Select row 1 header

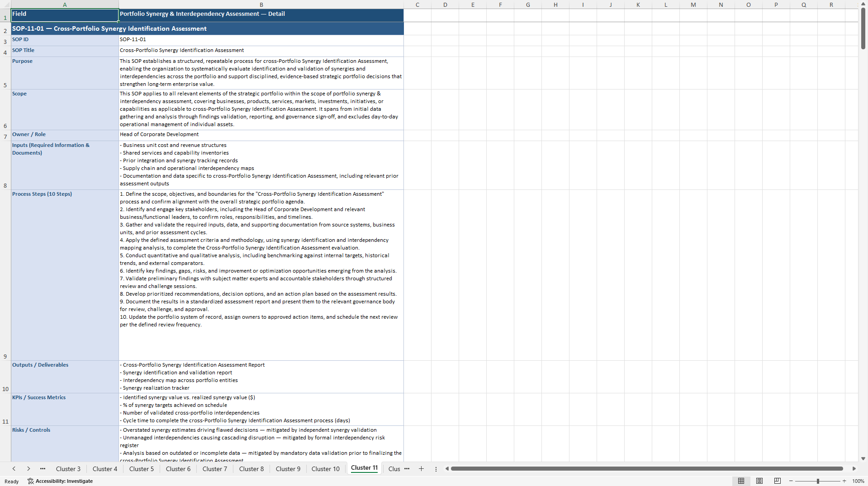(5, 15)
